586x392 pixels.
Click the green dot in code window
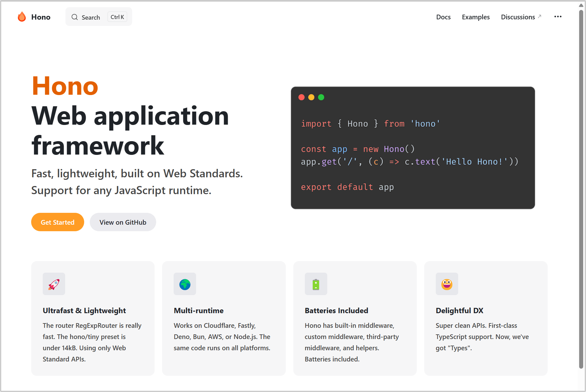click(321, 97)
